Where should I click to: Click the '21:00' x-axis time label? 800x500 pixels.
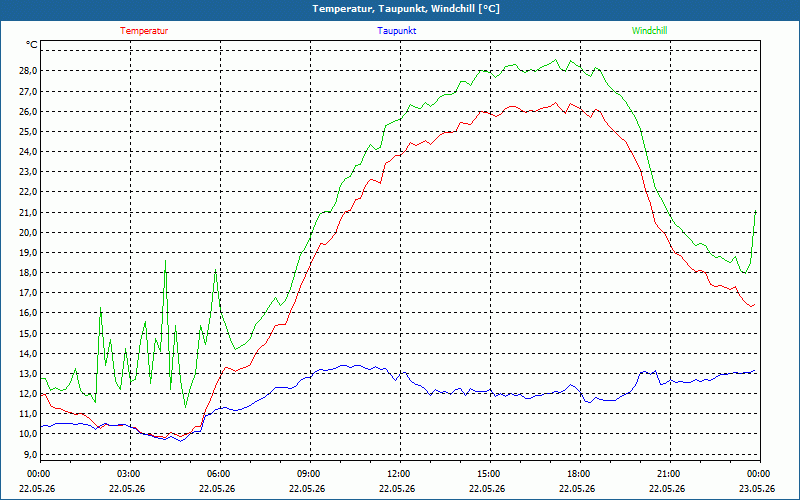pyautogui.click(x=669, y=474)
